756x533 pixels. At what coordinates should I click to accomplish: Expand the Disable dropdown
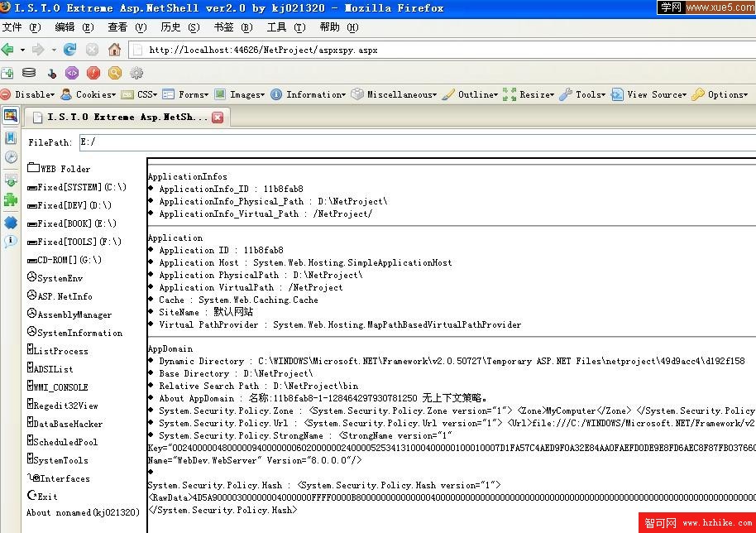pos(28,94)
